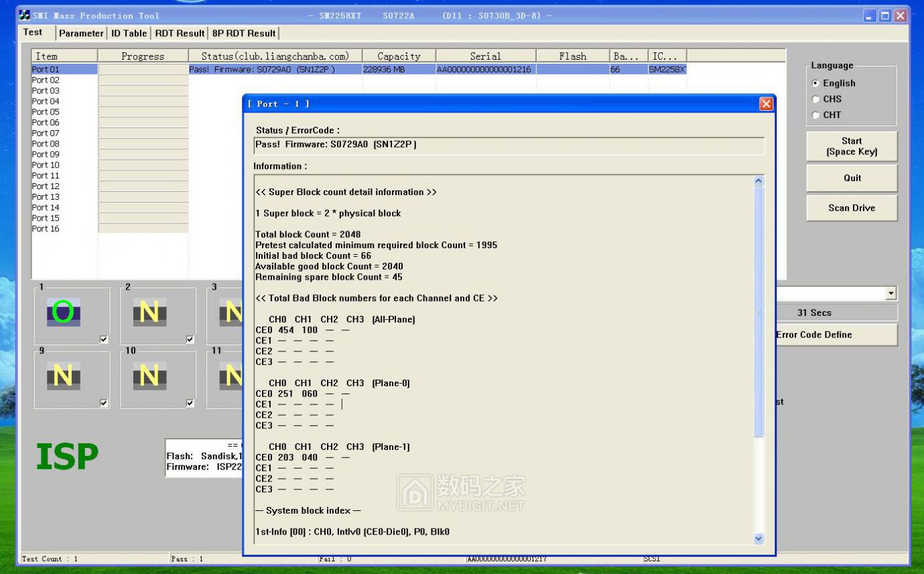Click 'Remaining spare block Count = 45' line
The width and height of the screenshot is (924, 574).
329,277
